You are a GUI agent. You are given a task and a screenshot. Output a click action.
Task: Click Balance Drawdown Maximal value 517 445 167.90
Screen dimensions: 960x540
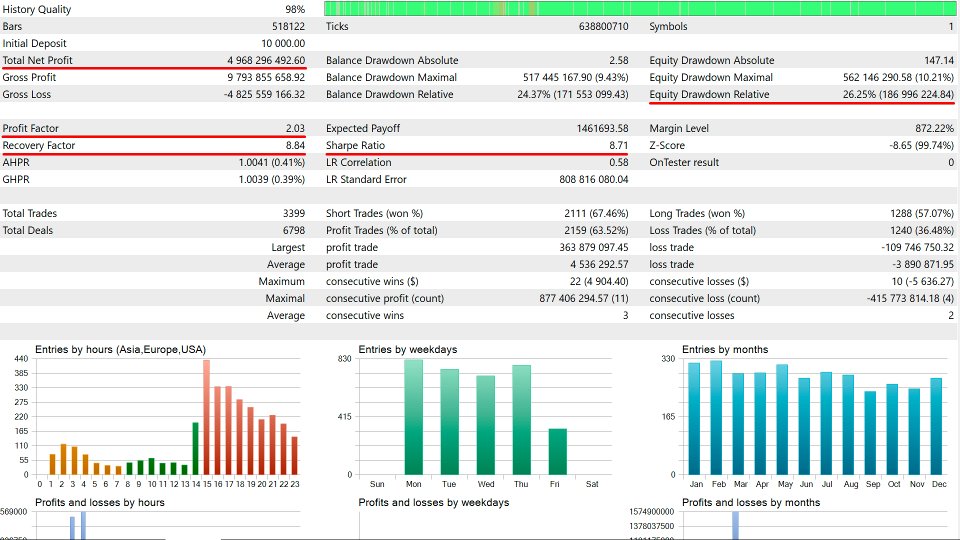[557, 77]
